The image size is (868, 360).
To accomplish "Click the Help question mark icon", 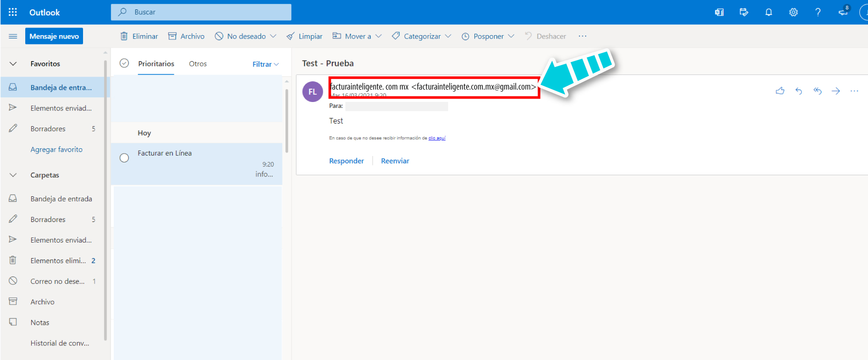I will [x=818, y=12].
